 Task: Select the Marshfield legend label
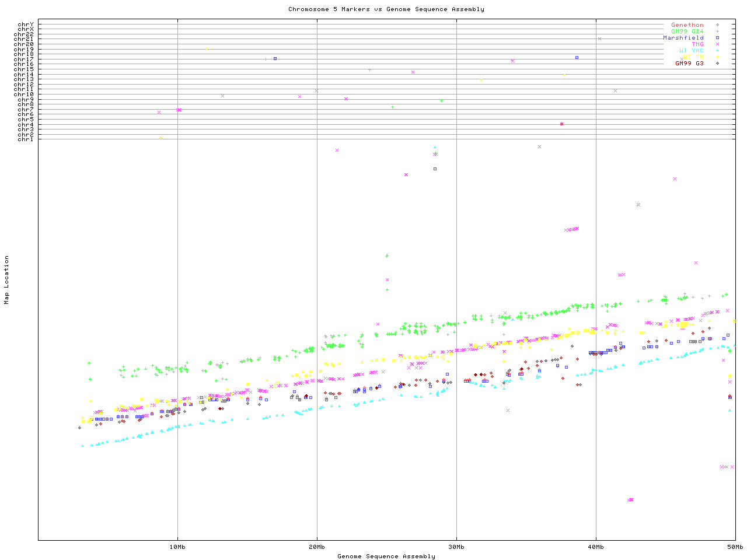point(683,38)
